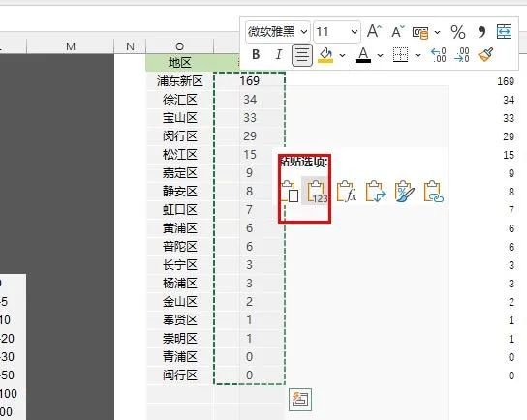The height and width of the screenshot is (420, 527).
Task: Apply percent style
Action: coord(458,32)
